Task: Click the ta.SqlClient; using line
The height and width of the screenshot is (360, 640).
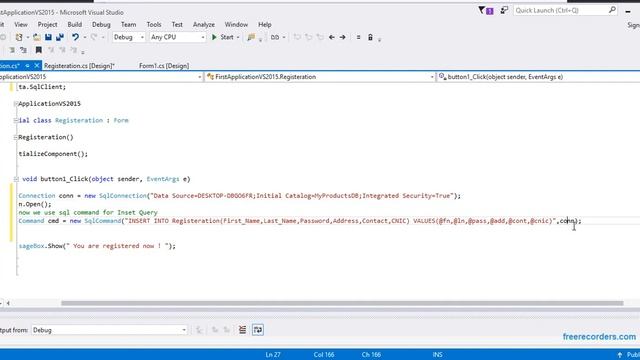Action: pos(42,87)
